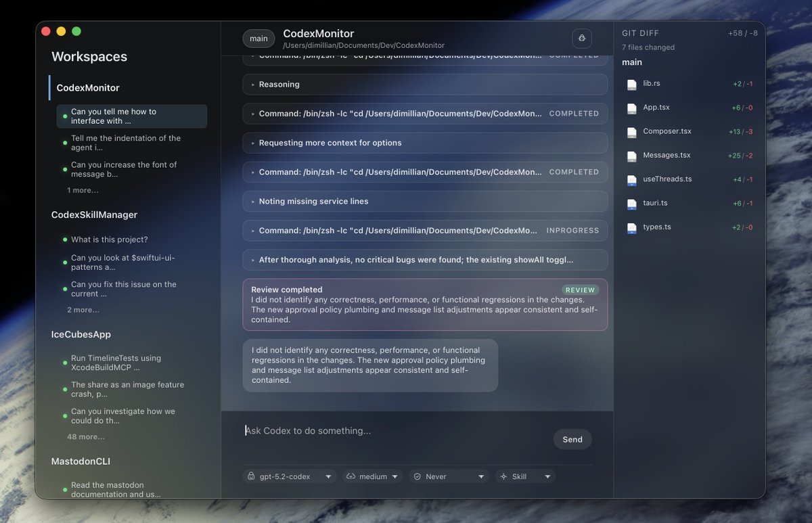812x523 pixels.
Task: Select the CodexSkillManager workspace
Action: pyautogui.click(x=94, y=214)
